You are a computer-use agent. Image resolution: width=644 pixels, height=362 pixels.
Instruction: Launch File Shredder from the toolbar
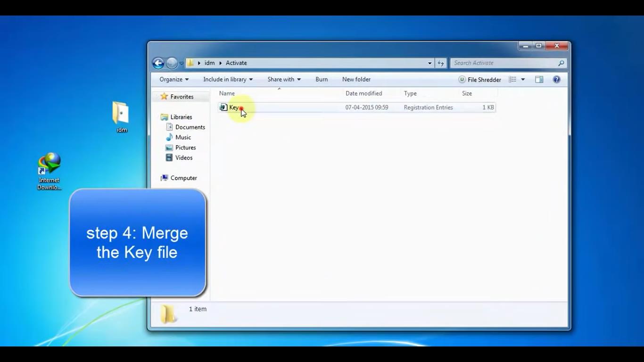coord(479,80)
